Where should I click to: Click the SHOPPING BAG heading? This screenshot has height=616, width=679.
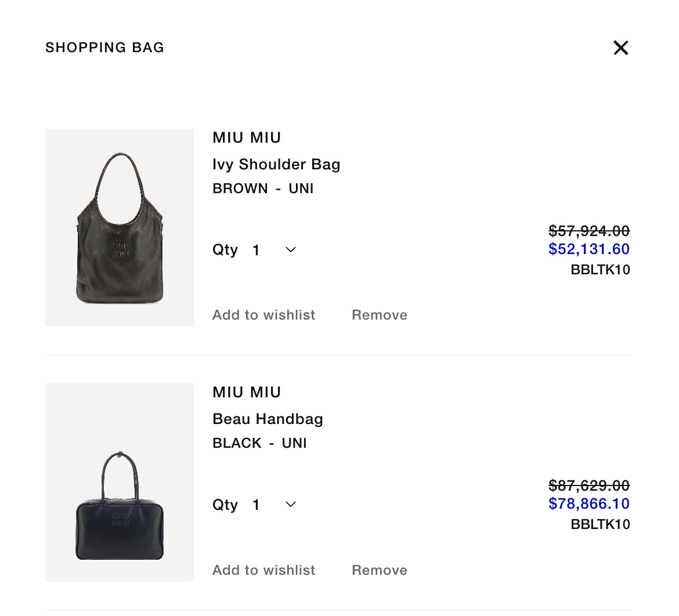105,48
